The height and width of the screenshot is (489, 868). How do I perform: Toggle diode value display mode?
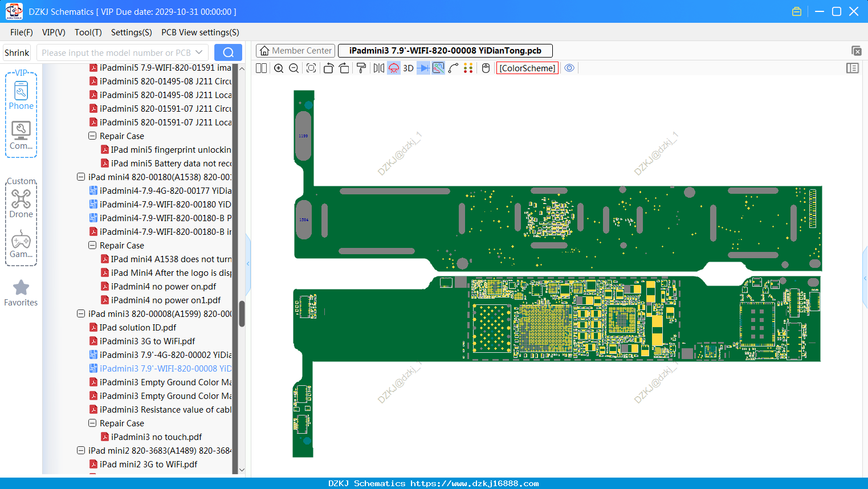[x=423, y=68]
